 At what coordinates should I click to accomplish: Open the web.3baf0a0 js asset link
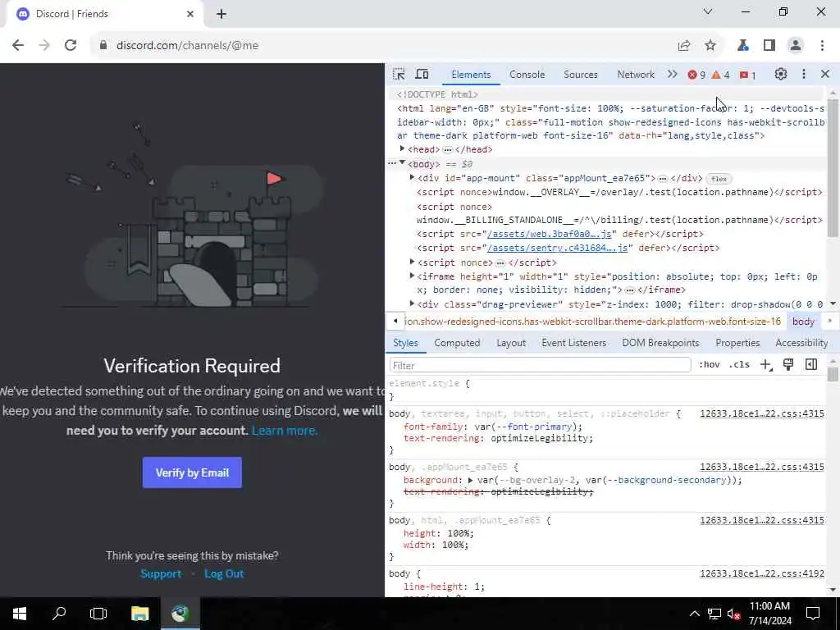(549, 234)
